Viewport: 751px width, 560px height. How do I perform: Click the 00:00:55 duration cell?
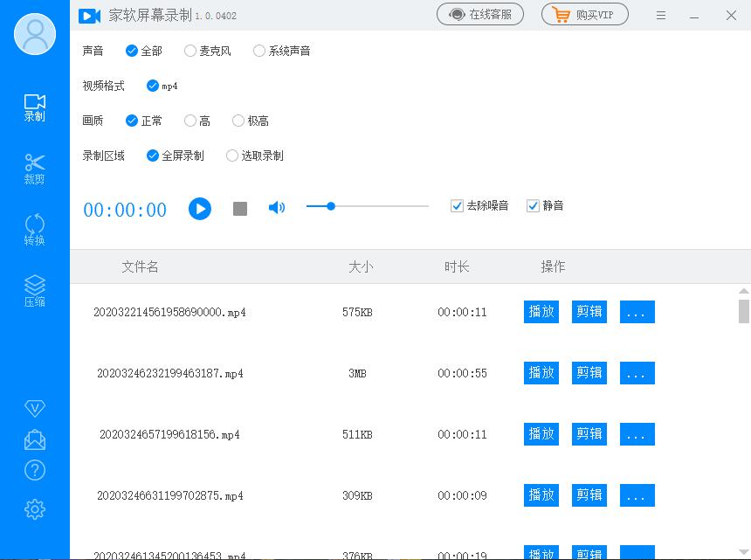point(462,373)
